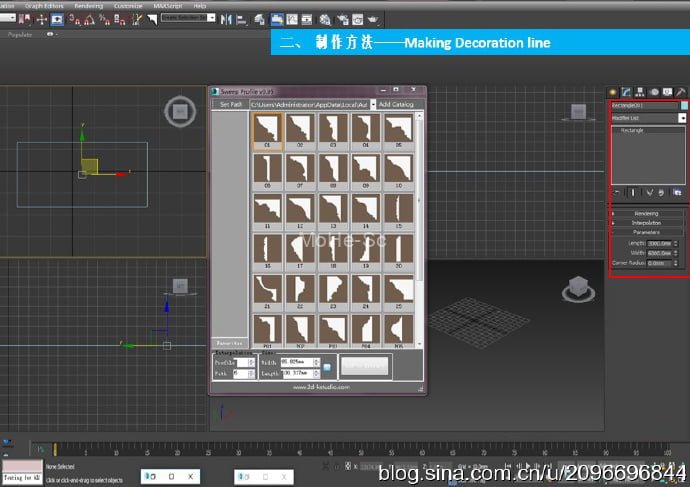Switch to the Modify panel tab
Viewport: 690px width, 487px height.
[x=626, y=92]
